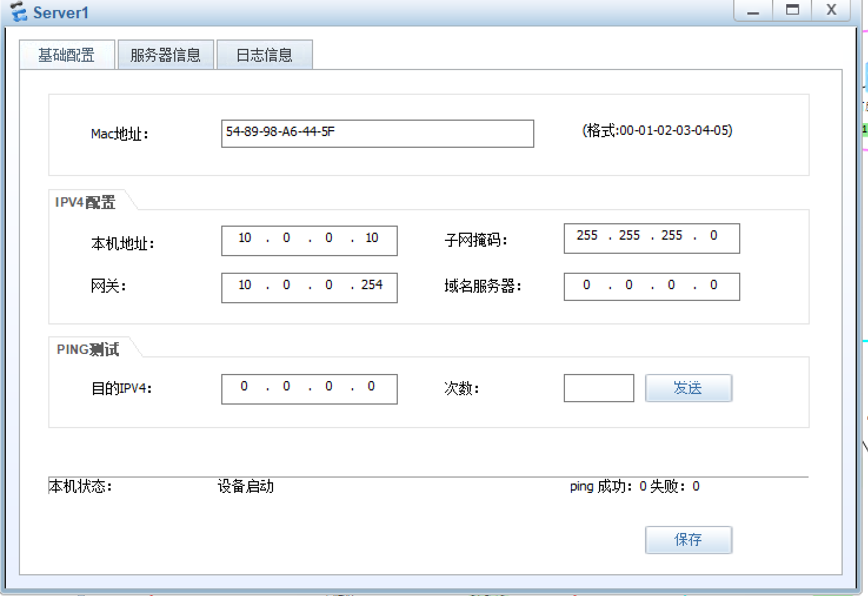Click the 域名服务器 field
The image size is (868, 596).
[x=652, y=287]
